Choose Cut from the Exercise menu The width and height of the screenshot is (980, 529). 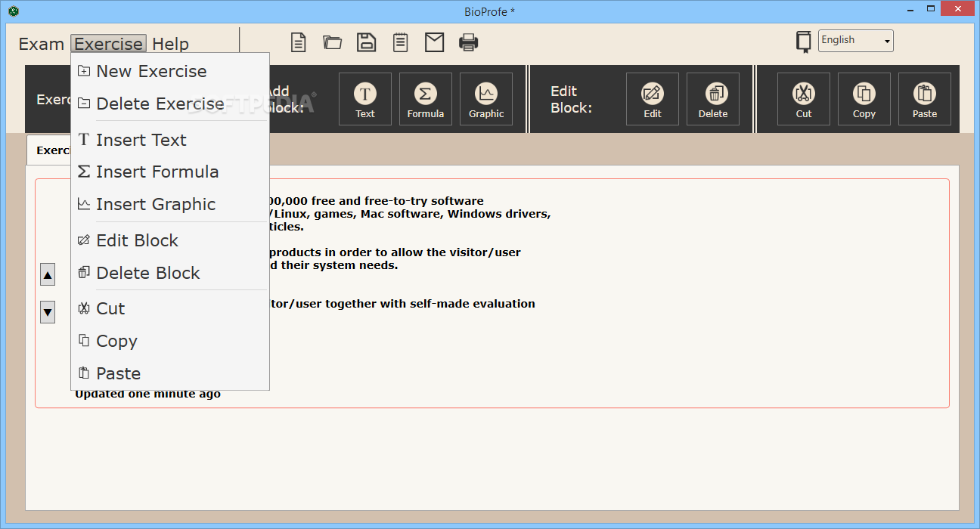pyautogui.click(x=170, y=308)
